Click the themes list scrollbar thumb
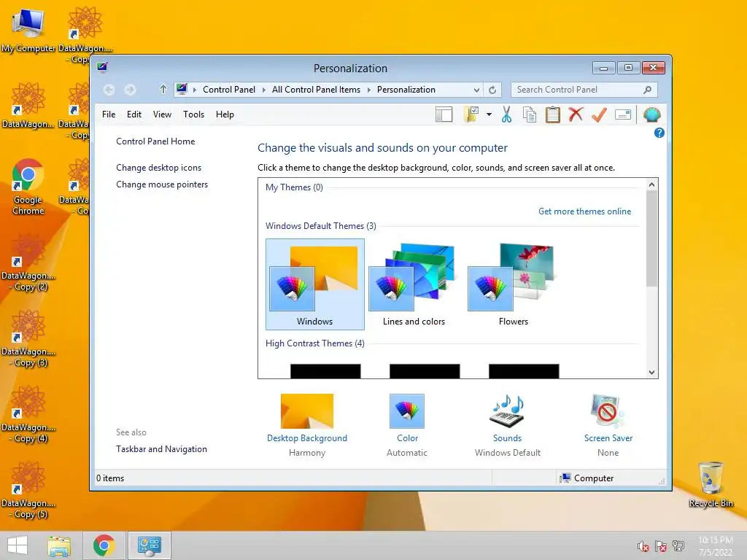 (651, 238)
